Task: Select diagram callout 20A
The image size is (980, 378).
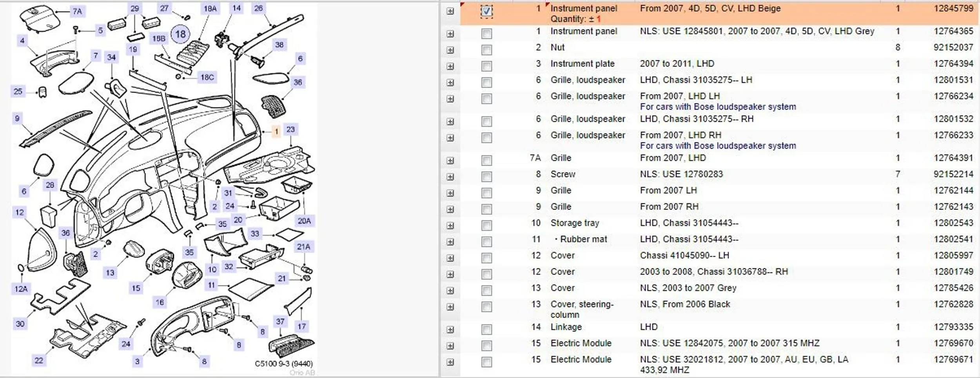Action: [x=304, y=221]
